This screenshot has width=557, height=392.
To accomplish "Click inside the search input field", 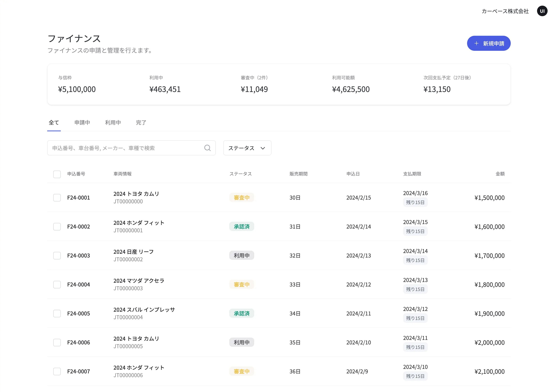I will pyautogui.click(x=121, y=148).
